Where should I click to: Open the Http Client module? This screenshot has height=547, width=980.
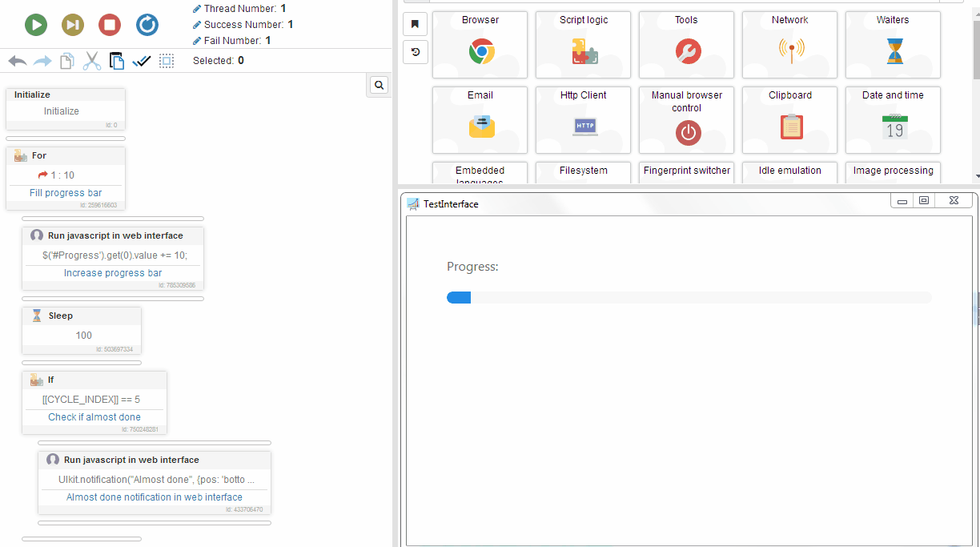(x=583, y=120)
